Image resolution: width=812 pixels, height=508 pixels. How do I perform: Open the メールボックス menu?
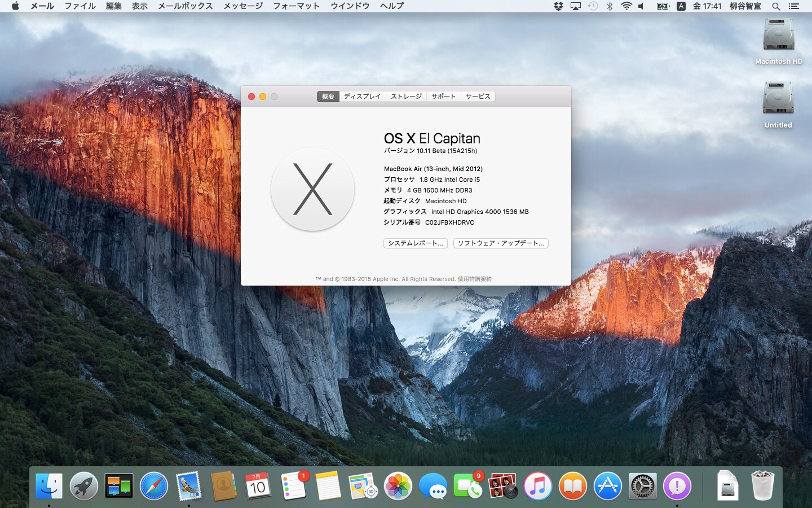186,7
